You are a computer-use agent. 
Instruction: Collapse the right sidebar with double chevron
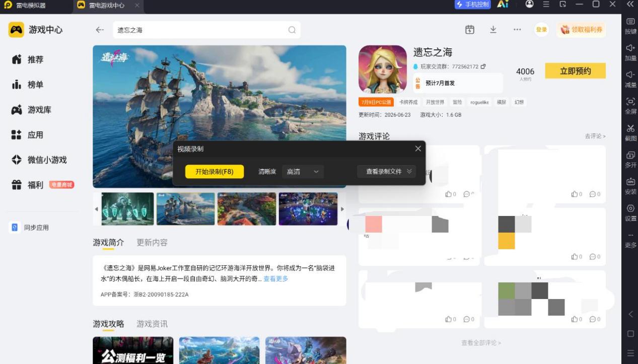[630, 4]
